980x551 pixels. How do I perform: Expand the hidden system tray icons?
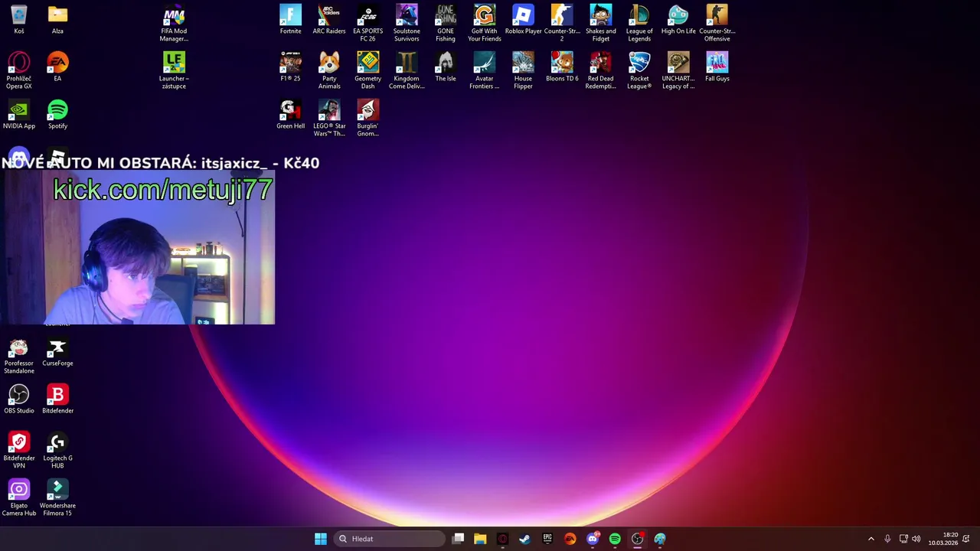coord(871,539)
